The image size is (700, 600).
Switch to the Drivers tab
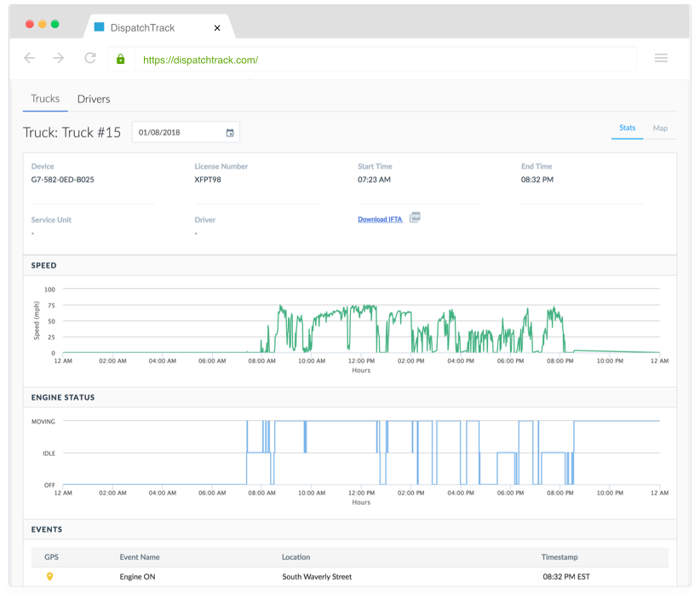tap(94, 99)
